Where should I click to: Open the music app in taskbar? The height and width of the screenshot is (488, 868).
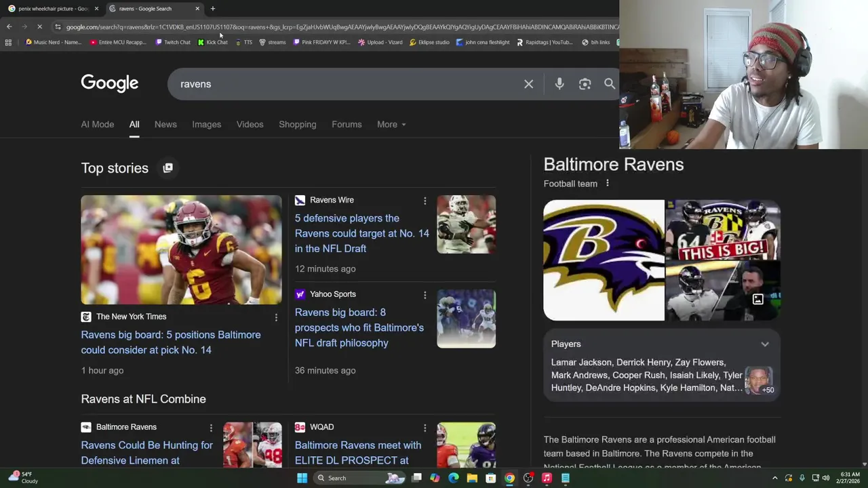pos(547,478)
